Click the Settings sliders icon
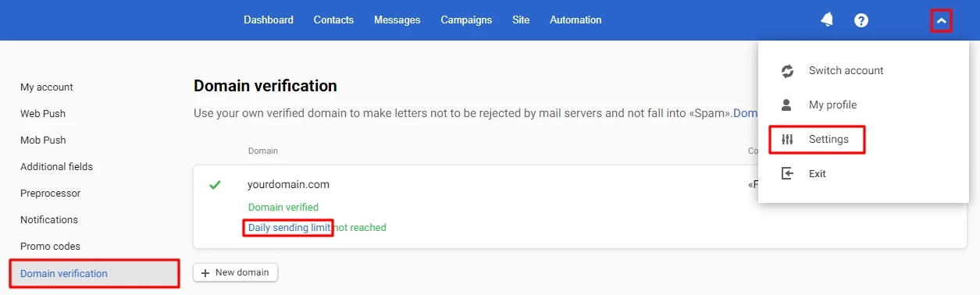980x295 pixels. pyautogui.click(x=787, y=140)
